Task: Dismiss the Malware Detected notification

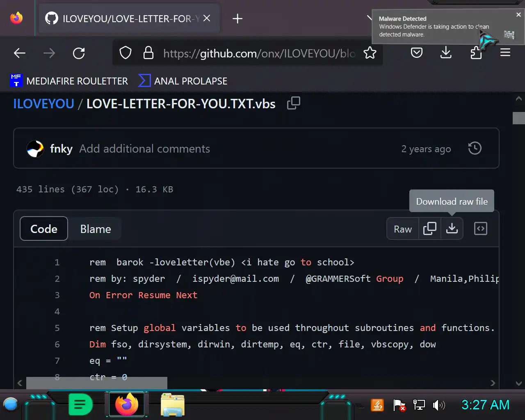Action: coord(518,14)
